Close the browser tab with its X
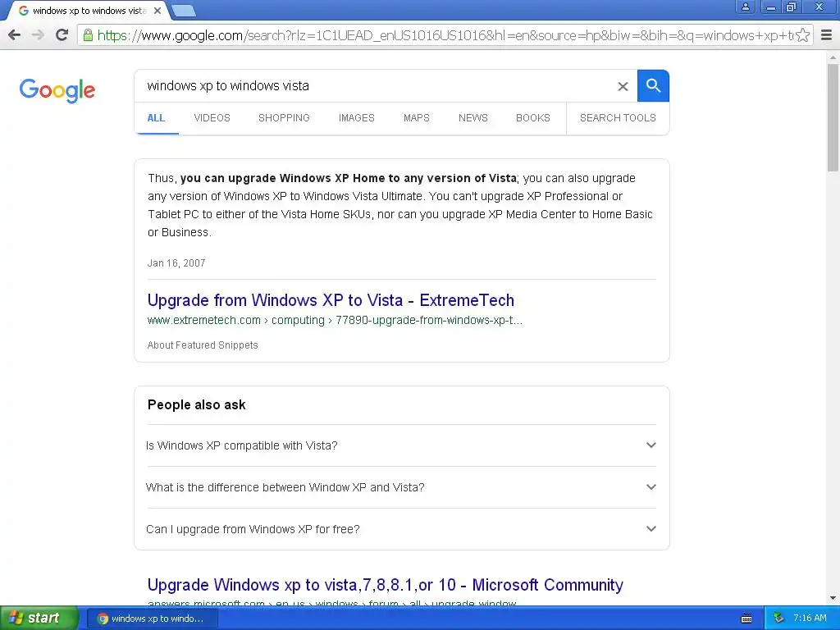This screenshot has height=630, width=840. pyautogui.click(x=157, y=11)
